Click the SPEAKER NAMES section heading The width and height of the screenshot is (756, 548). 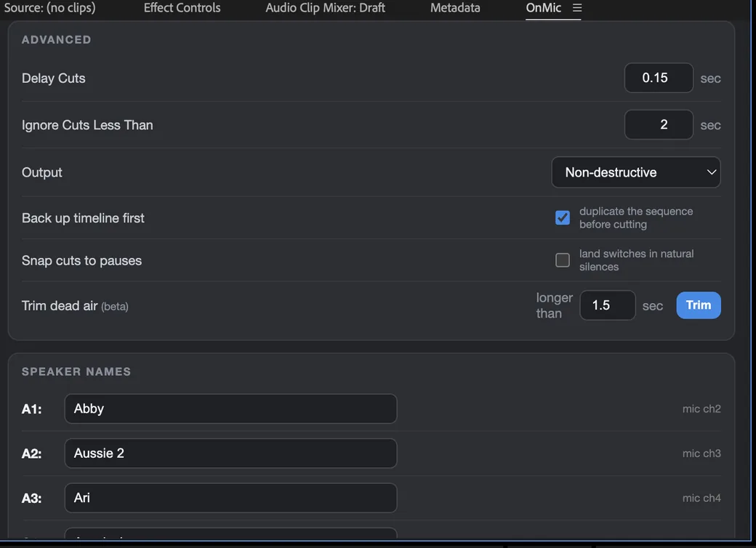[x=76, y=371]
